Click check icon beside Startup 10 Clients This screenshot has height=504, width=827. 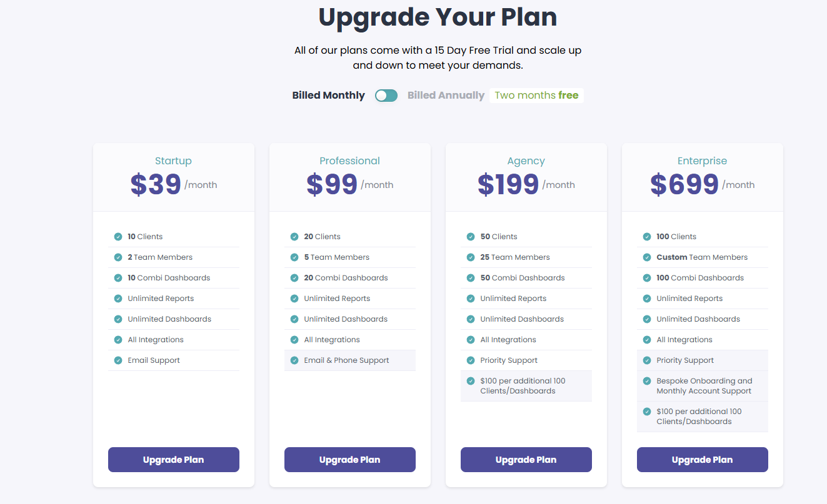click(118, 237)
